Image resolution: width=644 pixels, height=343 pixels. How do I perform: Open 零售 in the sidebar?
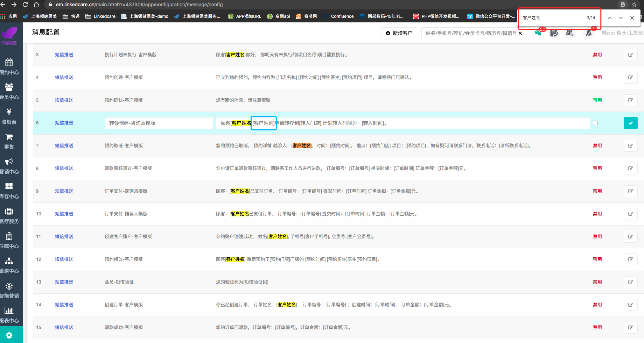(x=9, y=141)
